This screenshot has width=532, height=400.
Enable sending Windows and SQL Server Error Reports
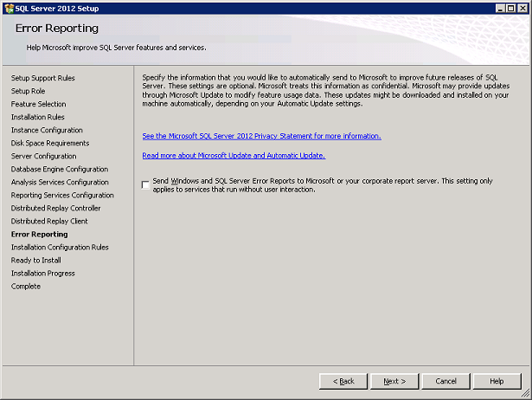145,185
